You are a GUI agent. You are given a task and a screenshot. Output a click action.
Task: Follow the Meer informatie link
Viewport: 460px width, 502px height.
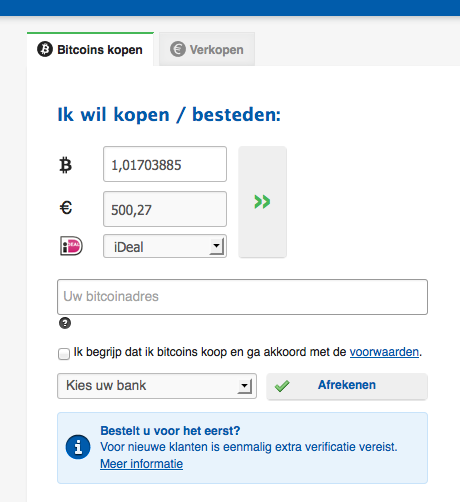pos(141,464)
